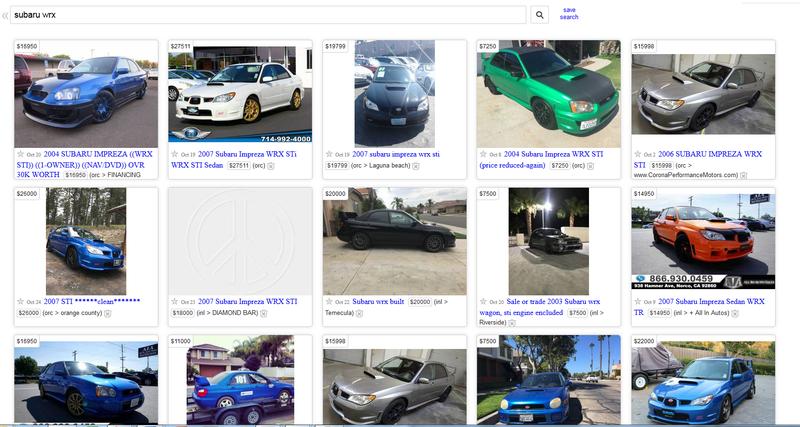Open 2007 Subaru Impreza WRX STi Sedan title

tap(234, 159)
